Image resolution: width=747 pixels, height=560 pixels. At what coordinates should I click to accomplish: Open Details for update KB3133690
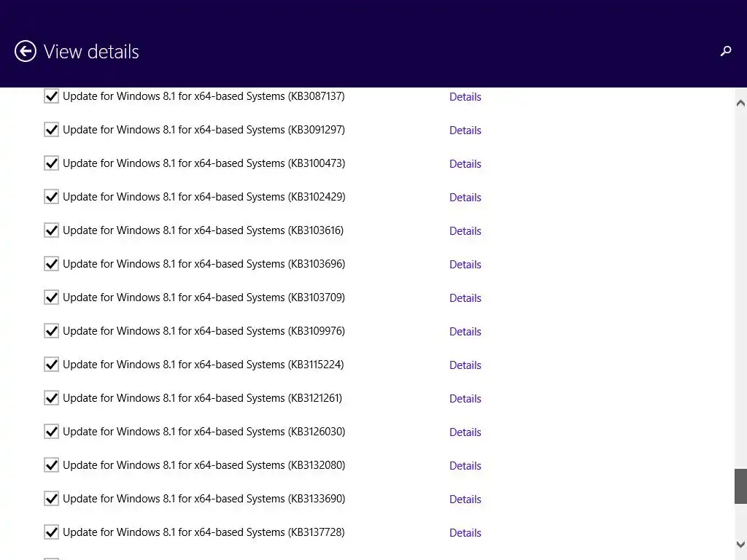tap(465, 499)
